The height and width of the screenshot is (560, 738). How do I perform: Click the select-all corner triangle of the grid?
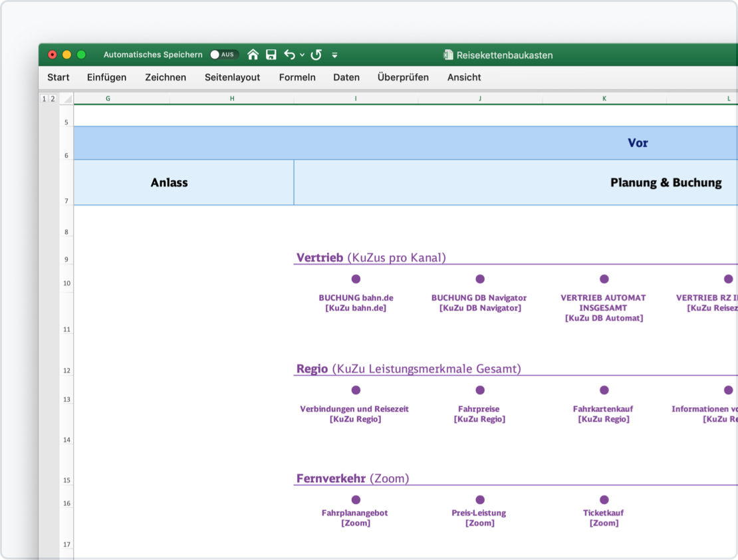66,98
